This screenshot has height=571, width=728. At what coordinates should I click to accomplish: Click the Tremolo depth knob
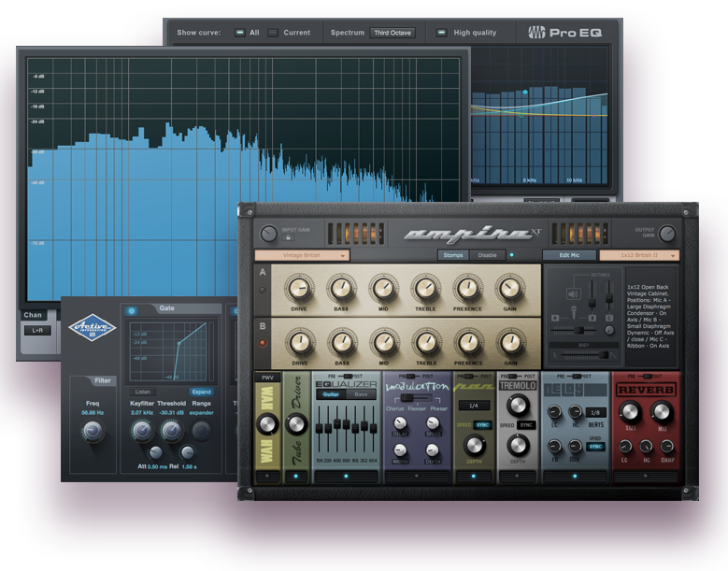(x=517, y=445)
